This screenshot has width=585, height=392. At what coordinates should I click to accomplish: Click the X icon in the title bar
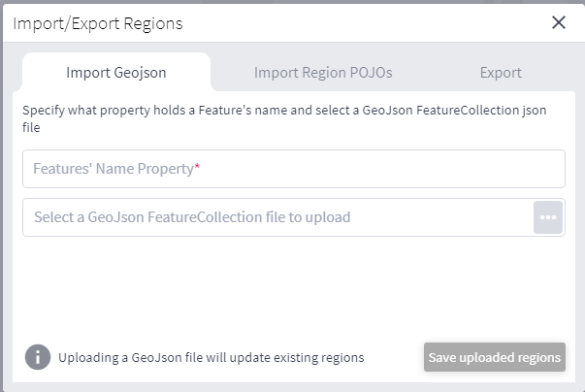click(559, 22)
